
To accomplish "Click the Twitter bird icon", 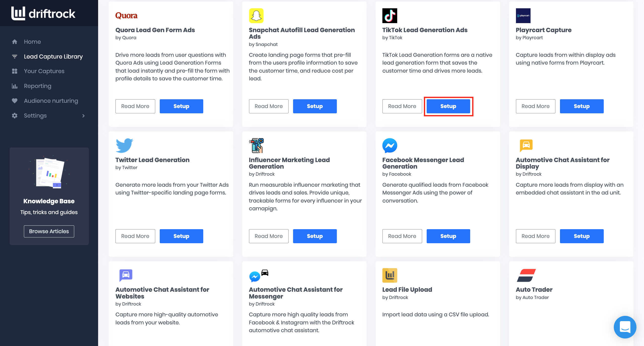I will click(124, 145).
